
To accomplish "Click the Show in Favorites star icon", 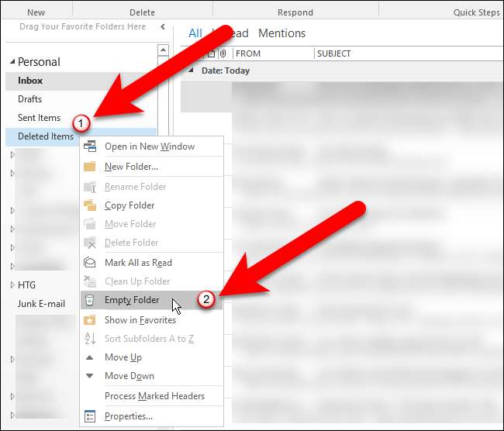I will (90, 320).
